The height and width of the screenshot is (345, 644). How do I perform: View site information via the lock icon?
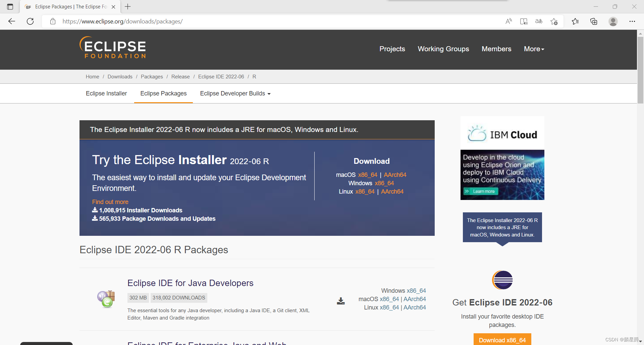tap(53, 21)
